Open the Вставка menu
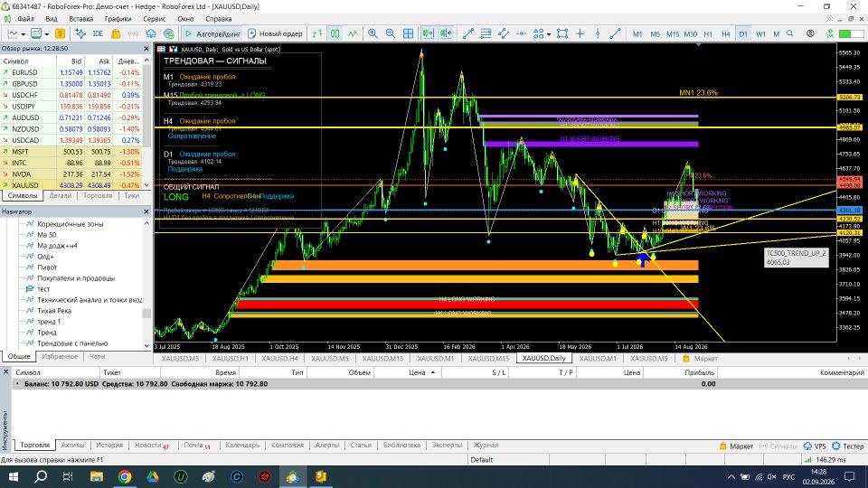 [x=80, y=19]
